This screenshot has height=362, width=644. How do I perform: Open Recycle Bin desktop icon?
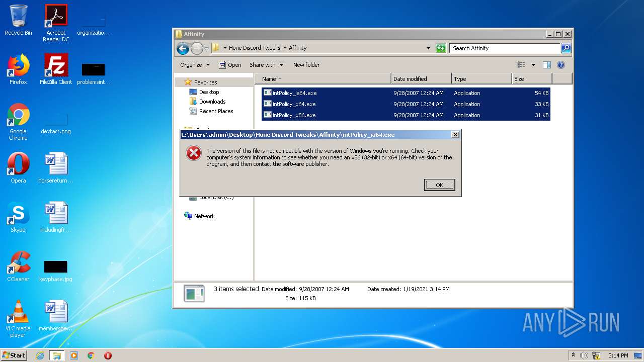(x=18, y=20)
